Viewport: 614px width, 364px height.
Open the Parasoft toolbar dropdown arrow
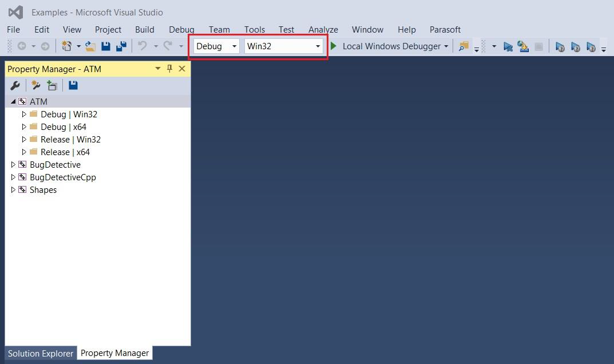[x=494, y=46]
